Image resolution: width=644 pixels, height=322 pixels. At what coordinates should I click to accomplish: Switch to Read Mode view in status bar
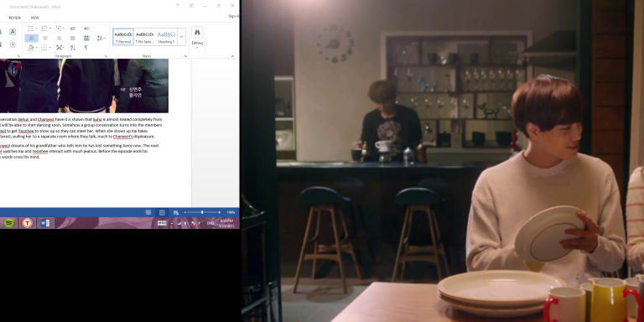[x=148, y=212]
